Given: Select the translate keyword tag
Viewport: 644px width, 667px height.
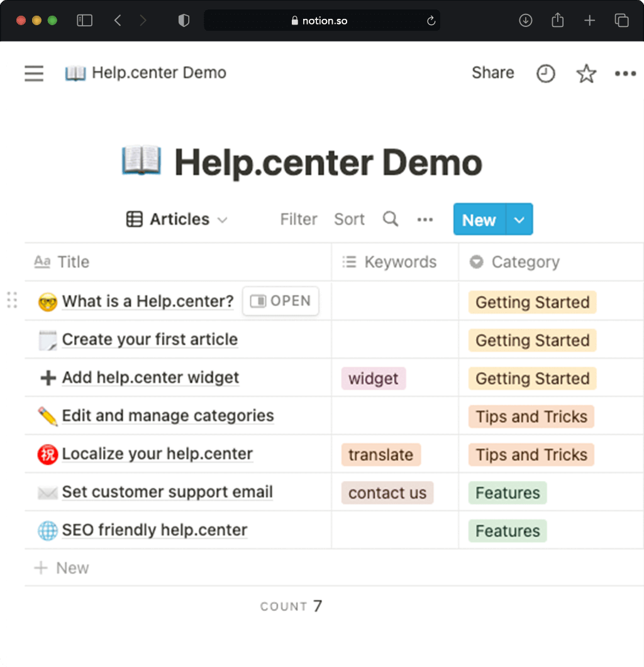Looking at the screenshot, I should (x=380, y=455).
